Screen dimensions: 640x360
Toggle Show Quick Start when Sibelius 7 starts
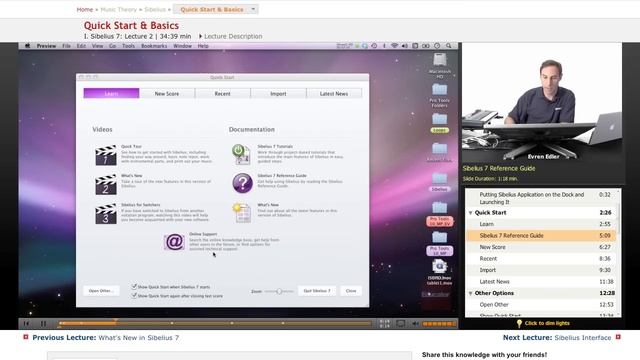134,287
